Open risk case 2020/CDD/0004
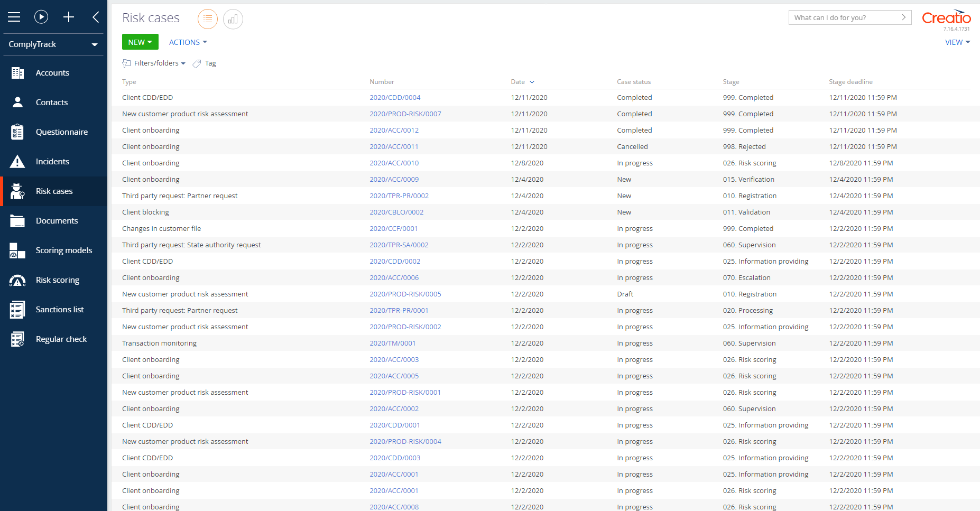This screenshot has height=511, width=980. [x=395, y=98]
